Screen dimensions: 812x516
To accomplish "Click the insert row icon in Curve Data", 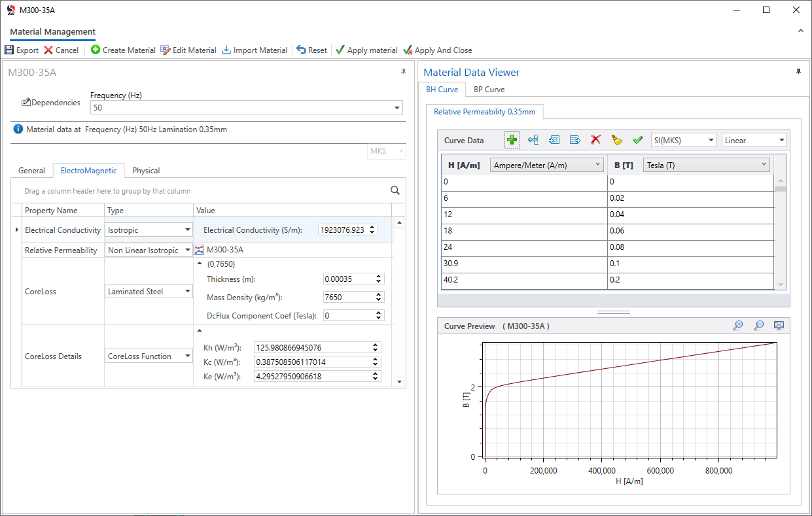I will coord(533,140).
